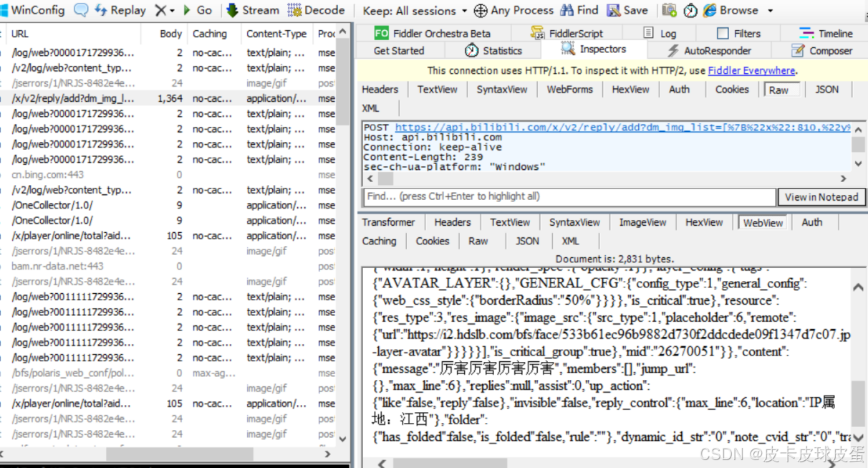Click the Any Process target icon
Screen dimensions: 868x468
(x=481, y=11)
